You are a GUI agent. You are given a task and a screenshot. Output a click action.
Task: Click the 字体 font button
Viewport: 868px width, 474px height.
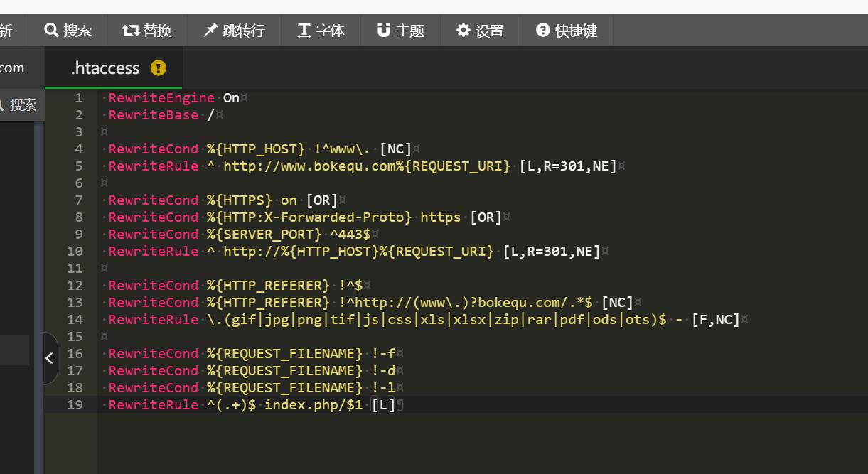click(x=321, y=31)
